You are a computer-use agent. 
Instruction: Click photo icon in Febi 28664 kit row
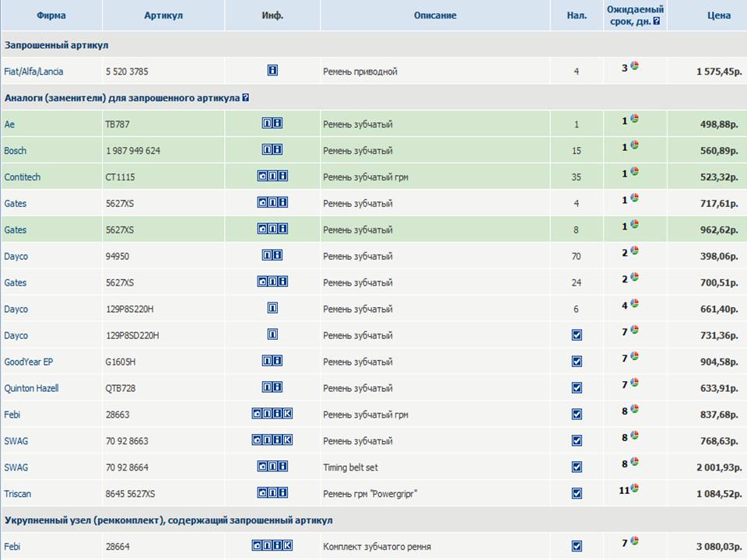pos(257,546)
